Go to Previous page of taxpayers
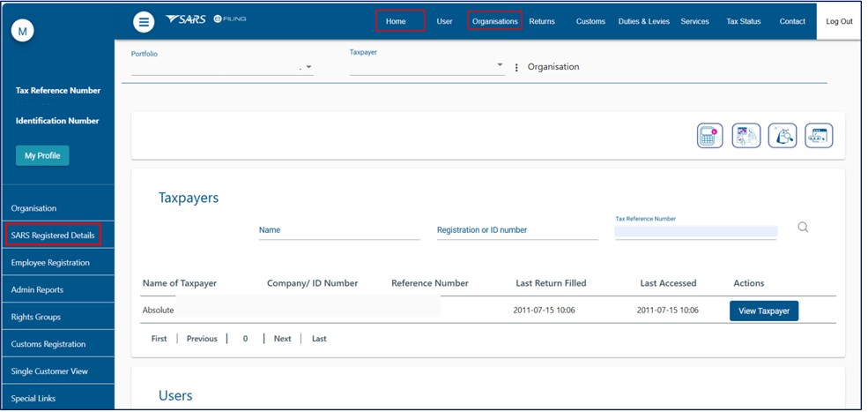 202,339
